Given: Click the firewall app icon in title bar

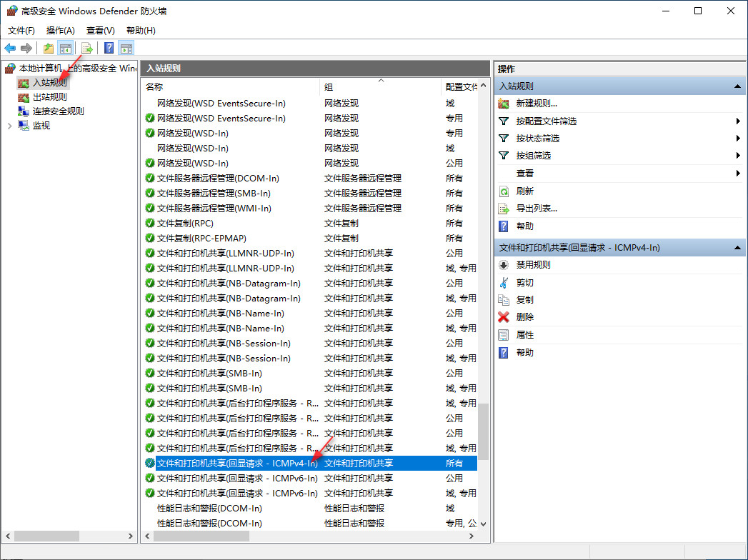Looking at the screenshot, I should pos(12,11).
